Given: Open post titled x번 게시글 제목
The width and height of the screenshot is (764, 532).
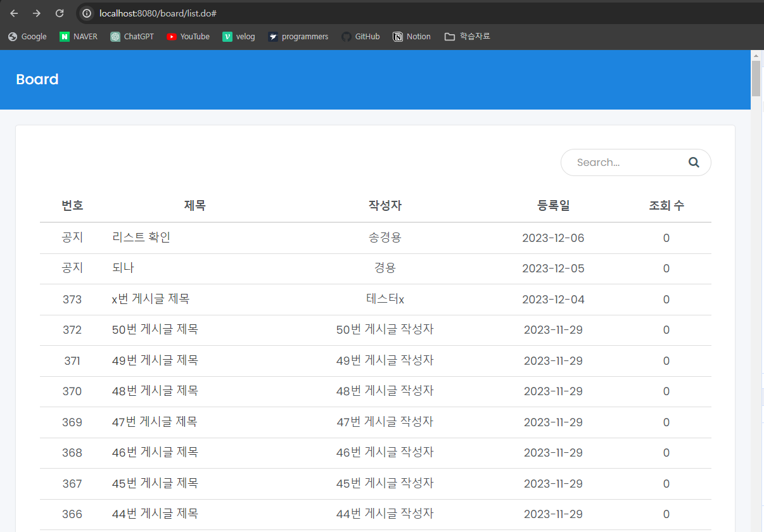Looking at the screenshot, I should click(x=151, y=299).
